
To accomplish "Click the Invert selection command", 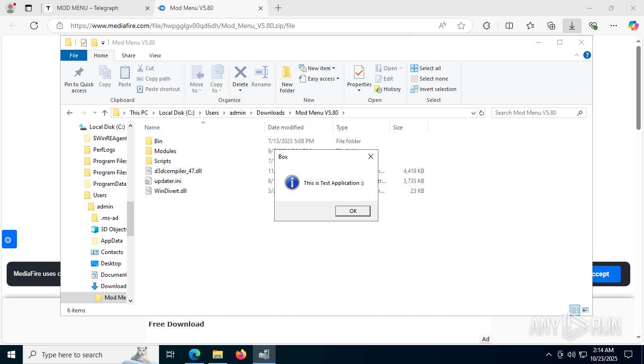I will tap(433, 89).
